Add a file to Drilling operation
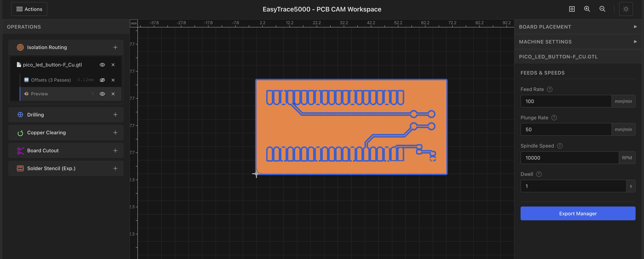The height and width of the screenshot is (259, 644). 115,115
